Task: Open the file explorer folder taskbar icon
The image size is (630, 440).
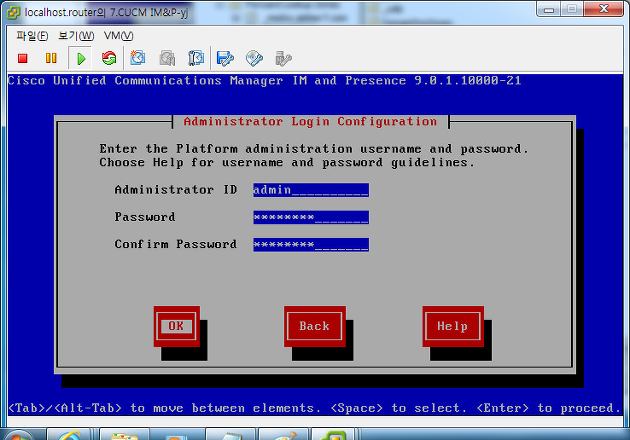Action: point(125,436)
